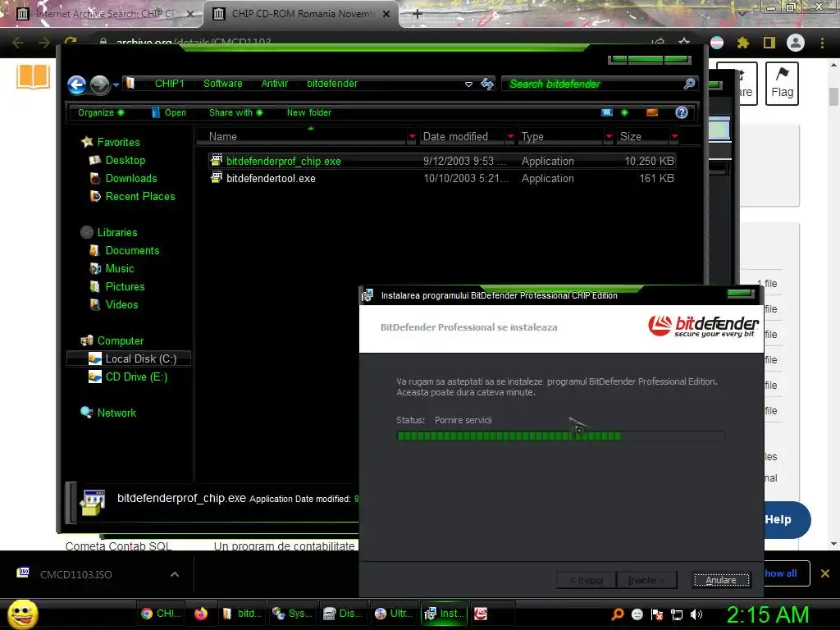Image resolution: width=840 pixels, height=630 pixels.
Task: Open the Organize menu
Action: (x=101, y=112)
